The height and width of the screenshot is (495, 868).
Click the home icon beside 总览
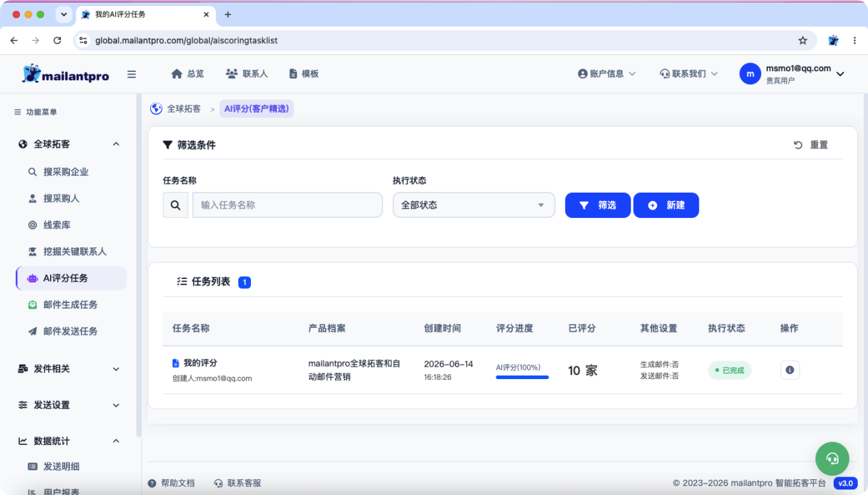[177, 73]
